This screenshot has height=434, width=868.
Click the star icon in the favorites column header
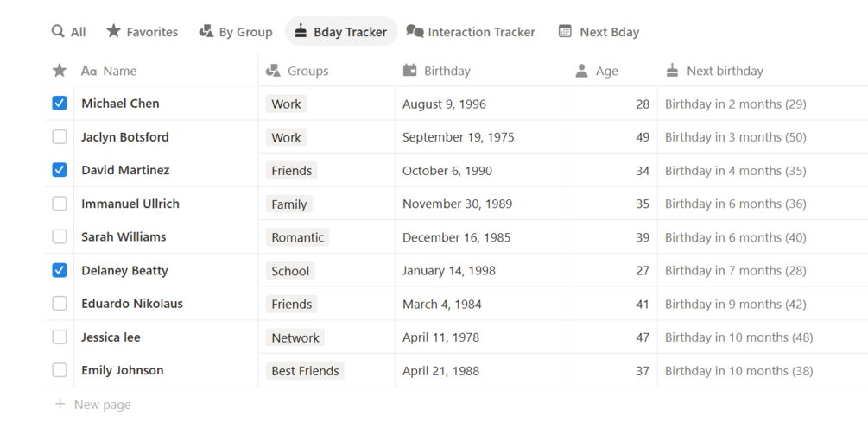click(x=59, y=71)
